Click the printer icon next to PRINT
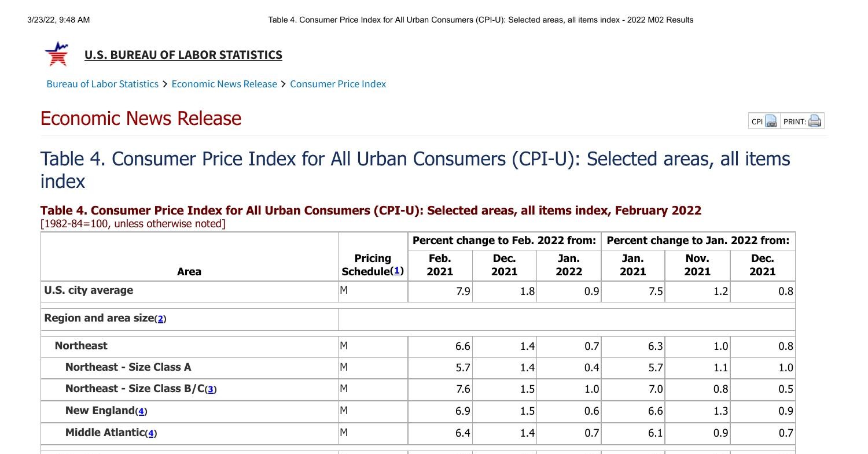This screenshot has width=868, height=454. click(x=815, y=121)
